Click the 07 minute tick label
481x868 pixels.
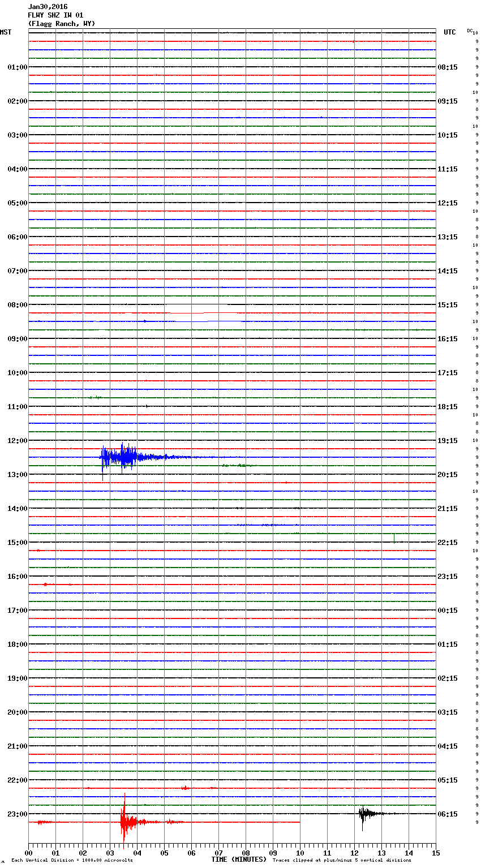coord(218,853)
